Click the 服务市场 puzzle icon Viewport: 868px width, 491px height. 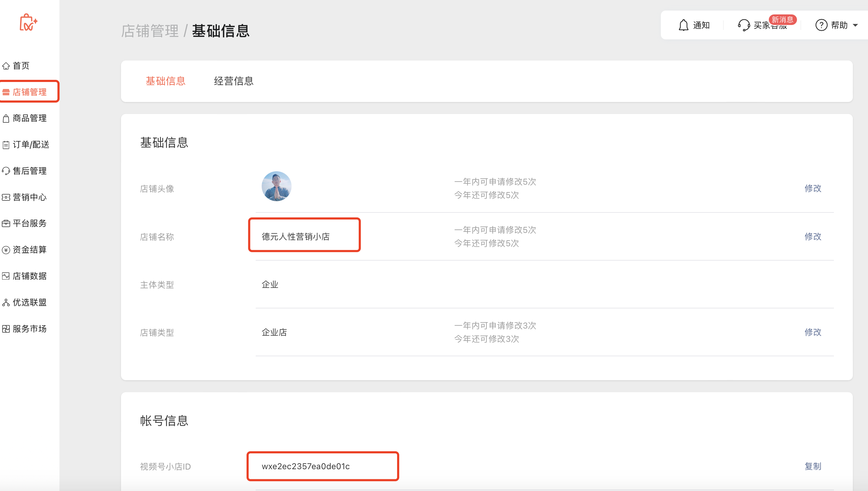(x=6, y=329)
